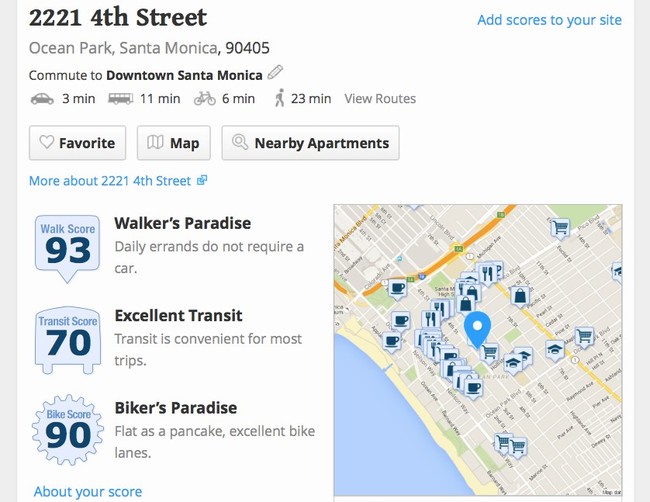650x502 pixels.
Task: Click the Bike Score 90 gear badge
Action: point(68,429)
